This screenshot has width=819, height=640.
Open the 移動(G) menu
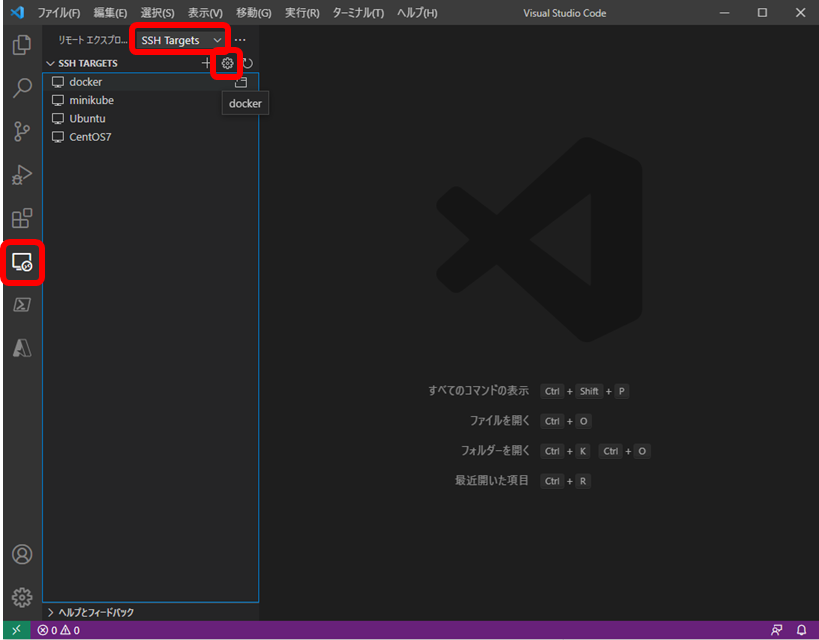tap(253, 13)
